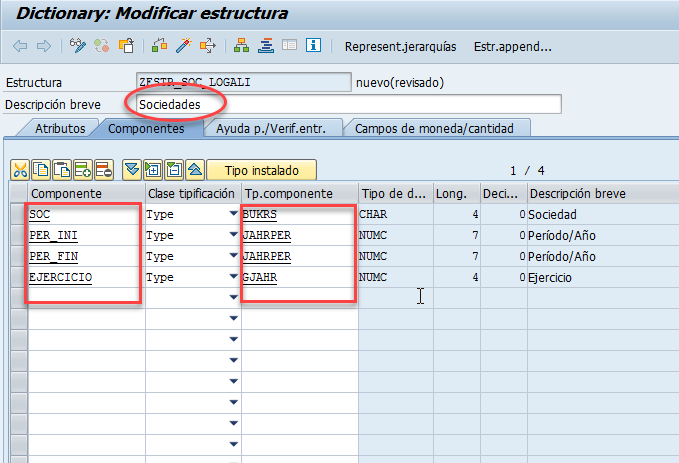Open the object hierarchy display icon
The image size is (679, 463).
pyautogui.click(x=241, y=45)
